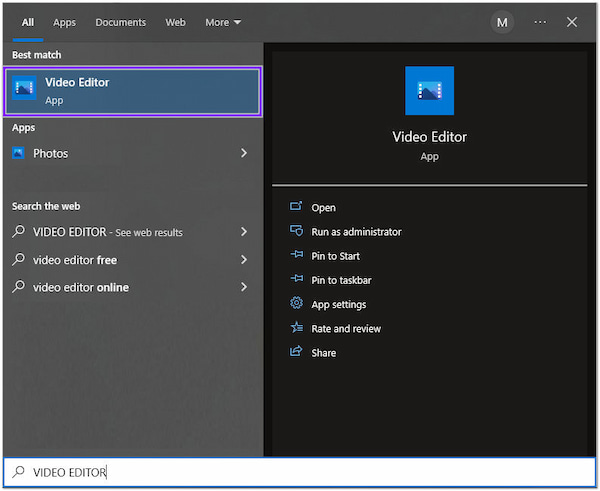Click the Run as administrator shield icon
The image size is (600, 491).
point(296,230)
